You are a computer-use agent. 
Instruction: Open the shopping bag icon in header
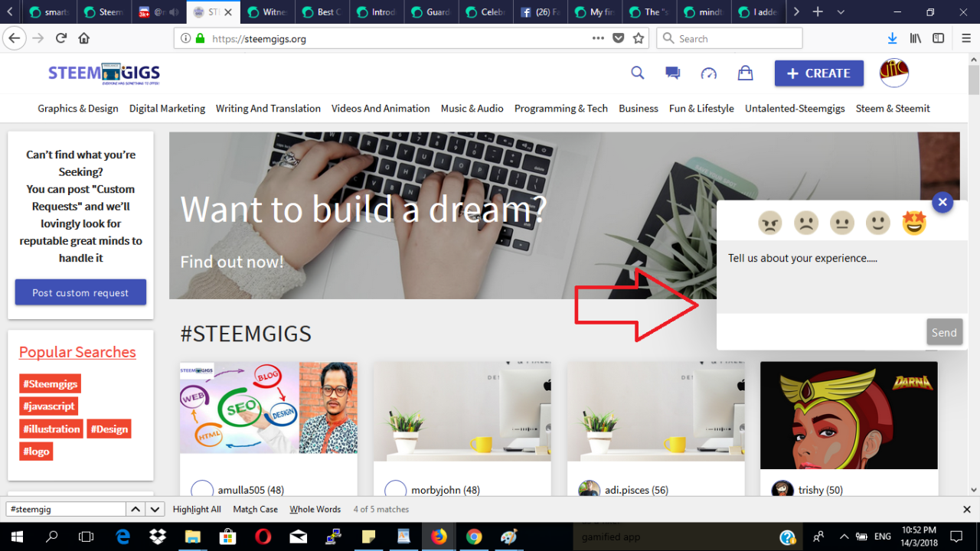tap(745, 73)
